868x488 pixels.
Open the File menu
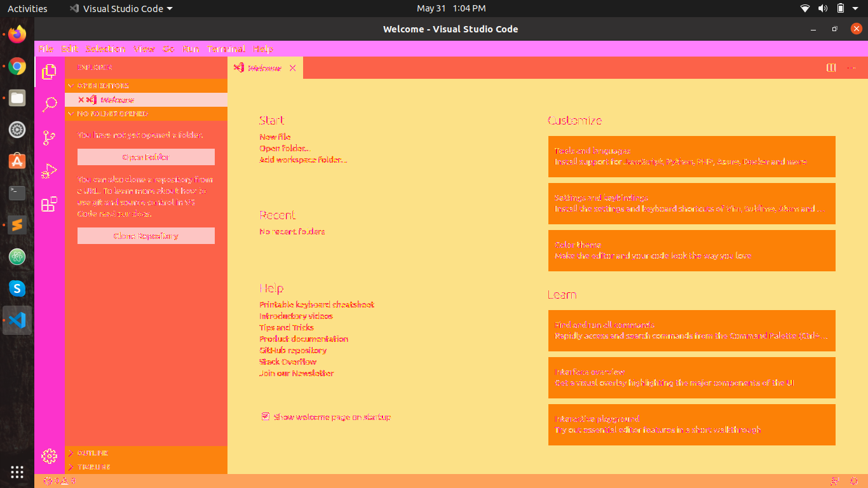(47, 48)
